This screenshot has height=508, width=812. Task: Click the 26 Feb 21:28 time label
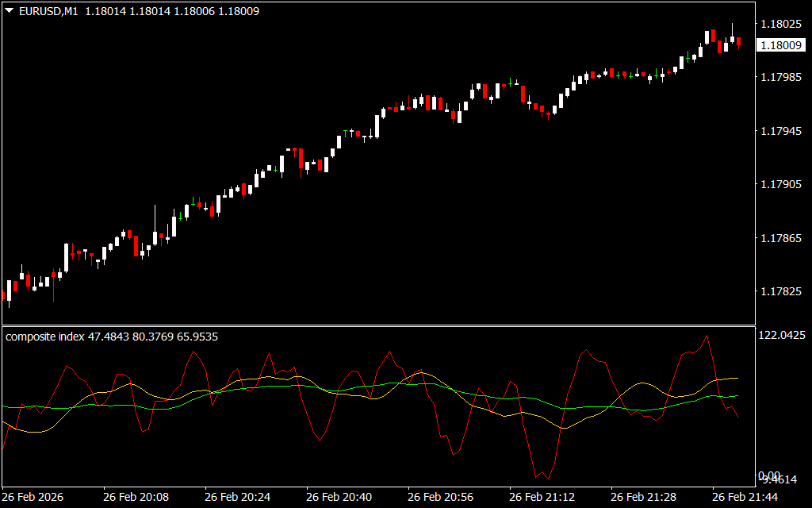pyautogui.click(x=643, y=497)
